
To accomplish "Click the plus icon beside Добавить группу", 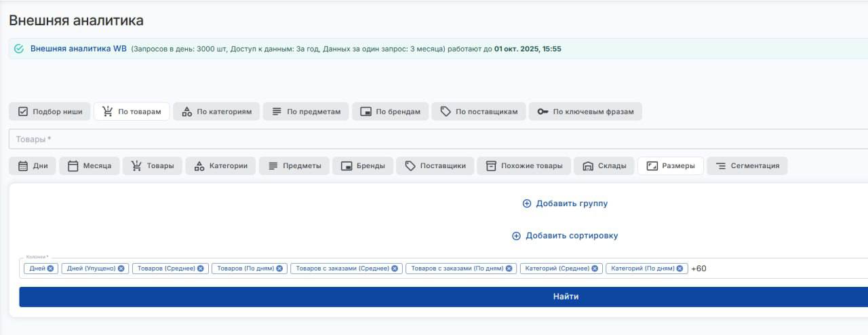I will coord(527,203).
